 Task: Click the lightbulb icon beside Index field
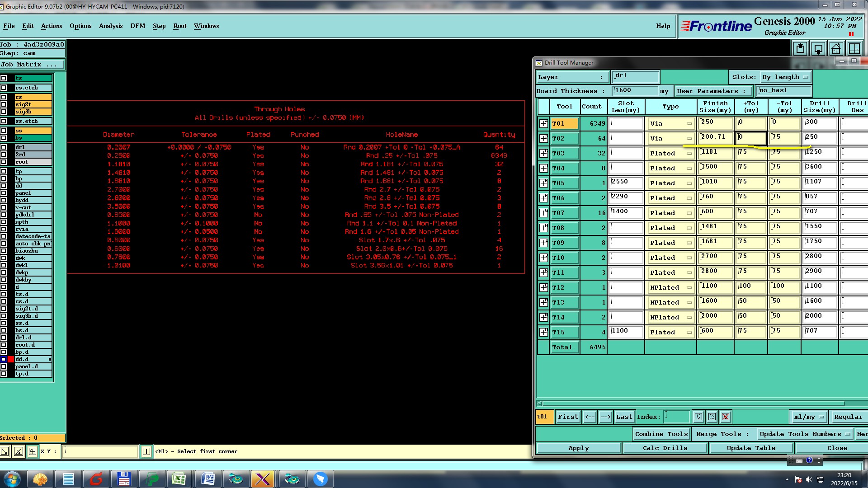[698, 417]
